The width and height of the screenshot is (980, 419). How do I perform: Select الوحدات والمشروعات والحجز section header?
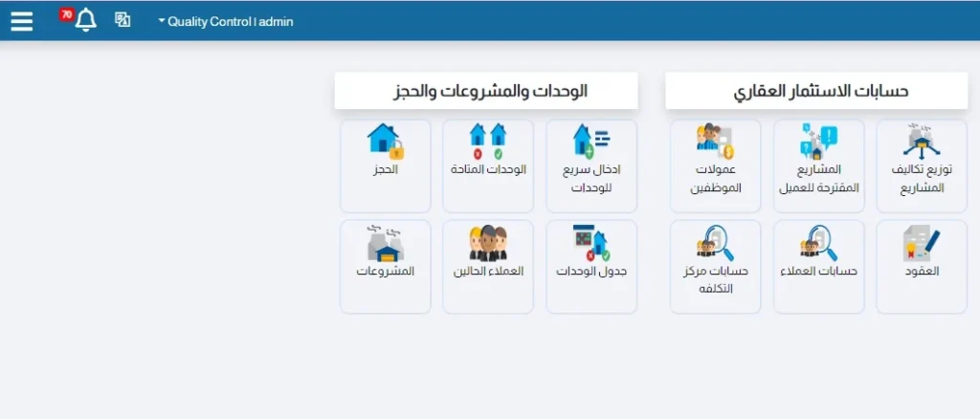486,92
